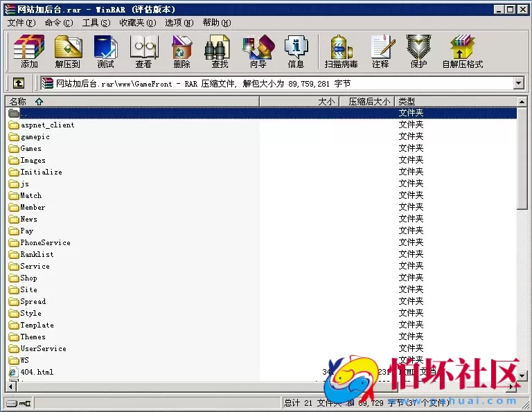This screenshot has width=532, height=412.
Task: Click the up-one-level folder button
Action: click(19, 83)
